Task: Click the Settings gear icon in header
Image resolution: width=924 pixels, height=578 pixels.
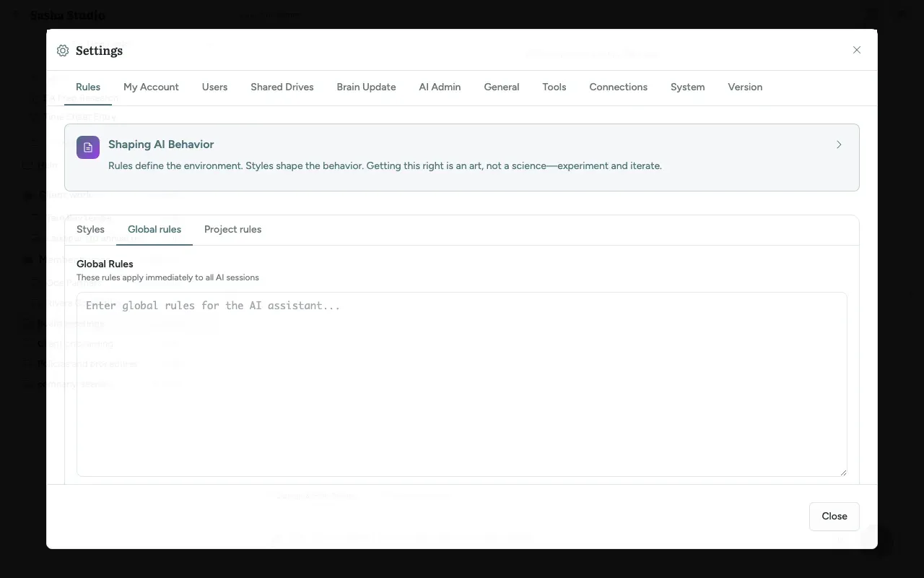Action: click(x=63, y=51)
